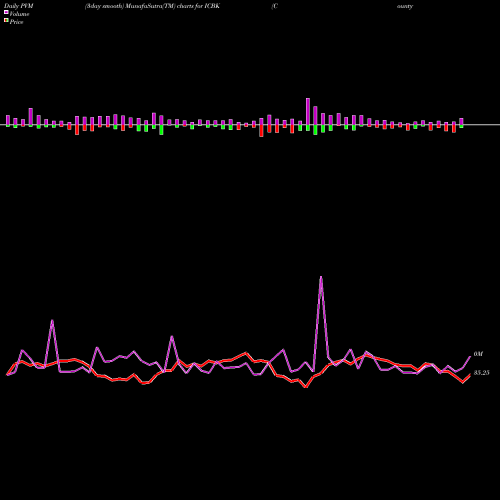Click the tallest purple volume line peak
Screen dimensions: 500x500
321,277
